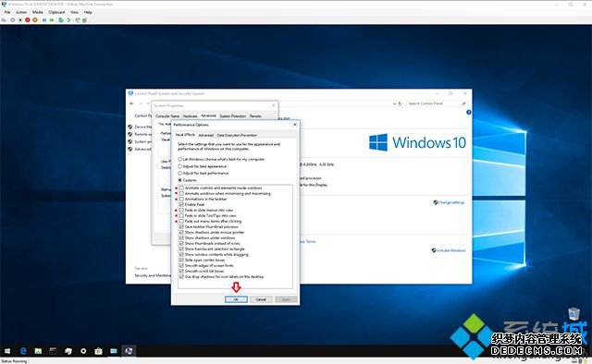Click the blue window taskbar icon beside Store
Screen dimensions: 592x364
pyautogui.click(x=114, y=351)
